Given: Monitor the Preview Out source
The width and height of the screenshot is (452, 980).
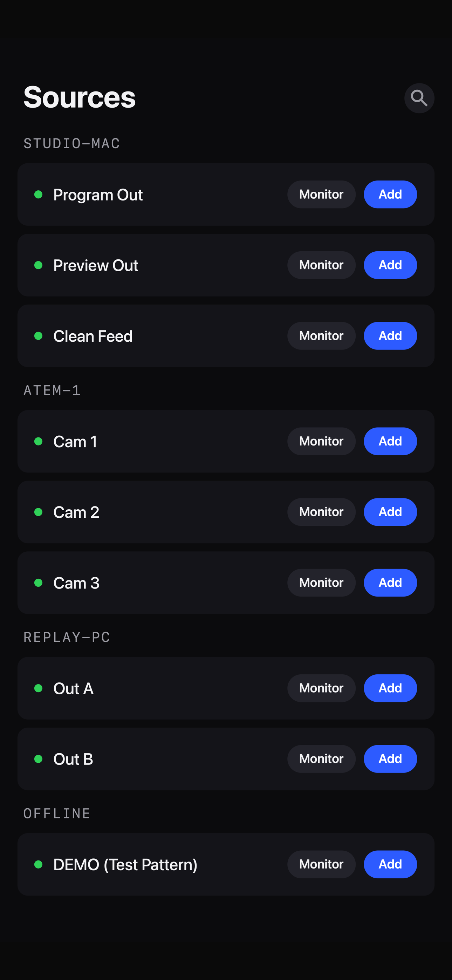Looking at the screenshot, I should [321, 265].
